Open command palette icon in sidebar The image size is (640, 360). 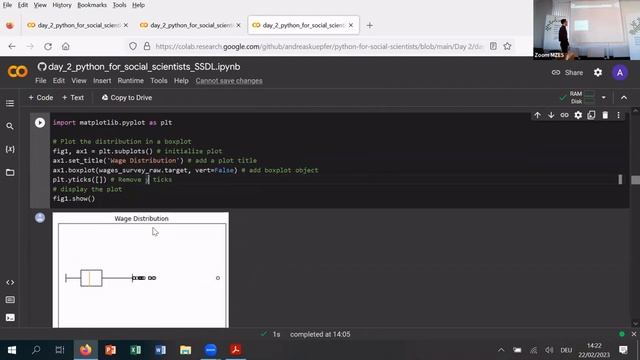10,300
